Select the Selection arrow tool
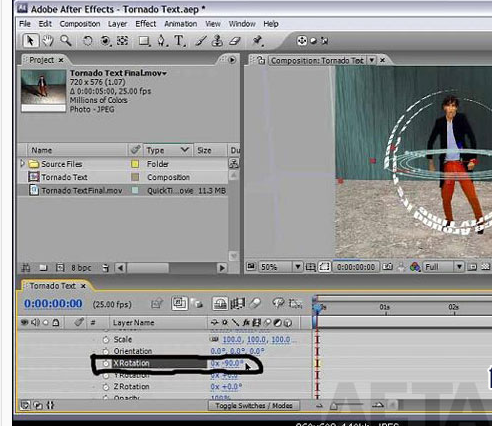492x426 pixels. (x=30, y=41)
